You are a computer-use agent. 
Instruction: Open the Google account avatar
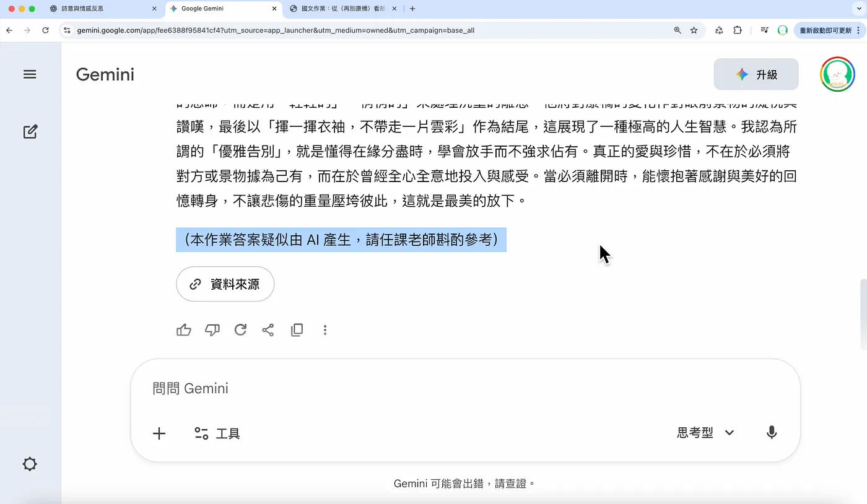[x=837, y=74]
